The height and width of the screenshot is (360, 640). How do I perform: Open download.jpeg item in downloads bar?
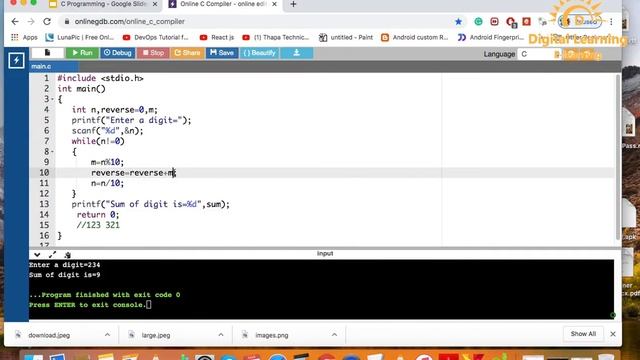pyautogui.click(x=49, y=335)
